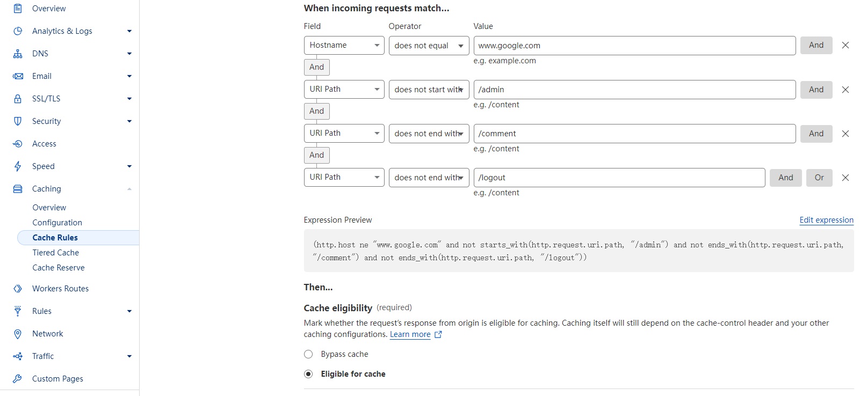Go to Cache Reserve page
Image resolution: width=868 pixels, height=396 pixels.
coord(58,268)
